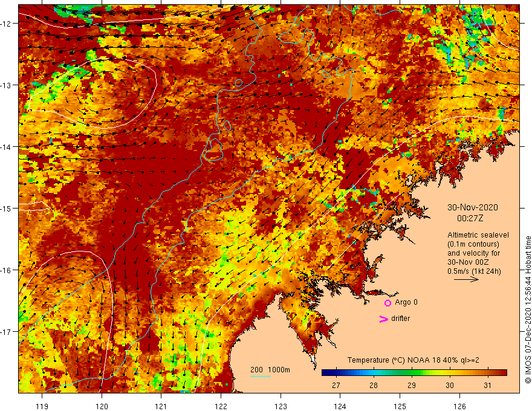Click the longitude axis label 123
532x411 pixels.
281,406
